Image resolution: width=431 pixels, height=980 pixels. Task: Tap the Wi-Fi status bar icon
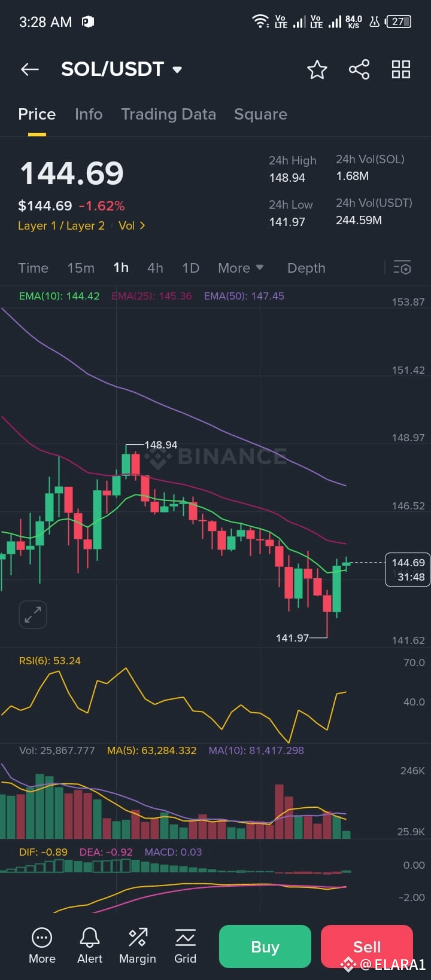[260, 22]
